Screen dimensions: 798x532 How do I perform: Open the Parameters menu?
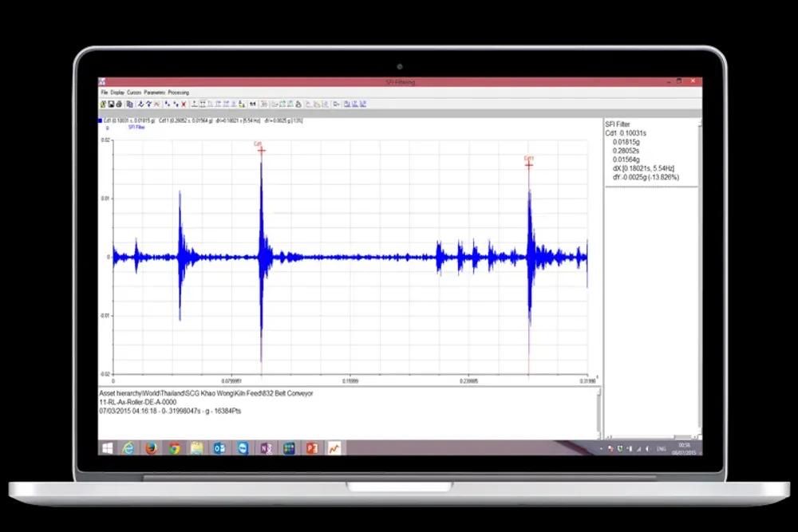point(154,93)
